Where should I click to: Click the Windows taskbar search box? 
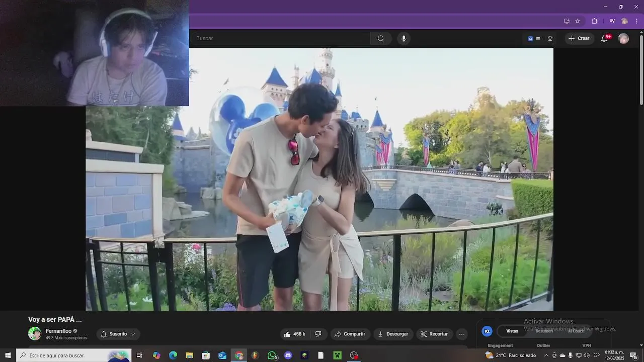(x=74, y=355)
